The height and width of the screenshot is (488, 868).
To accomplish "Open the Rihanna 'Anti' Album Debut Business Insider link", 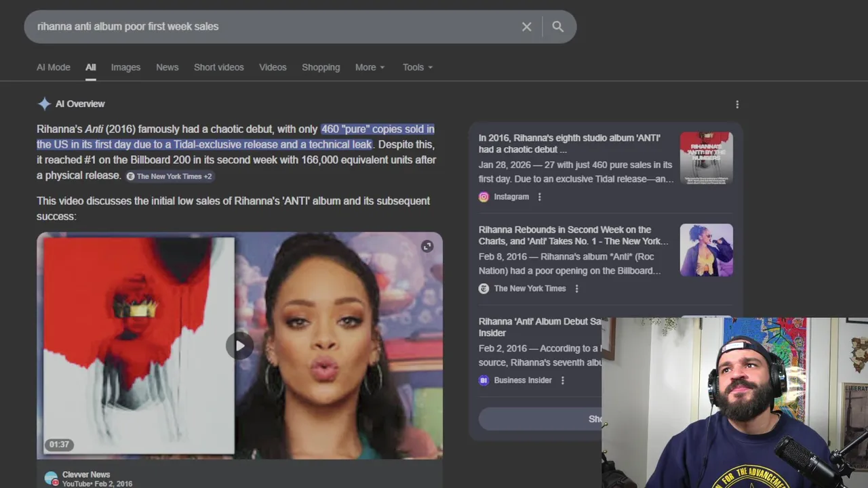I will click(540, 327).
